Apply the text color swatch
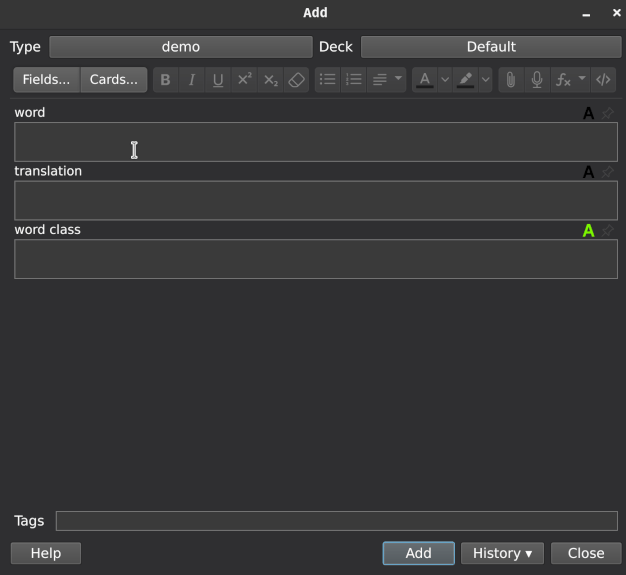This screenshot has height=575, width=626. point(425,80)
